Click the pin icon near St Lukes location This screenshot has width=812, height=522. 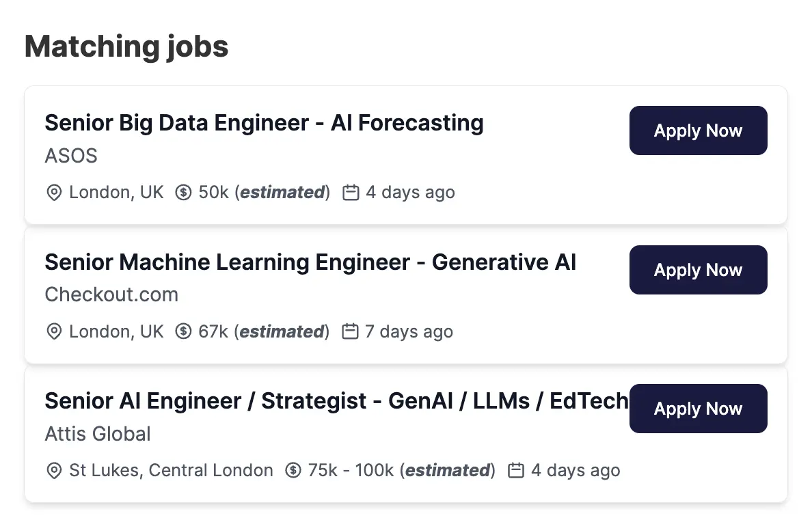click(54, 470)
